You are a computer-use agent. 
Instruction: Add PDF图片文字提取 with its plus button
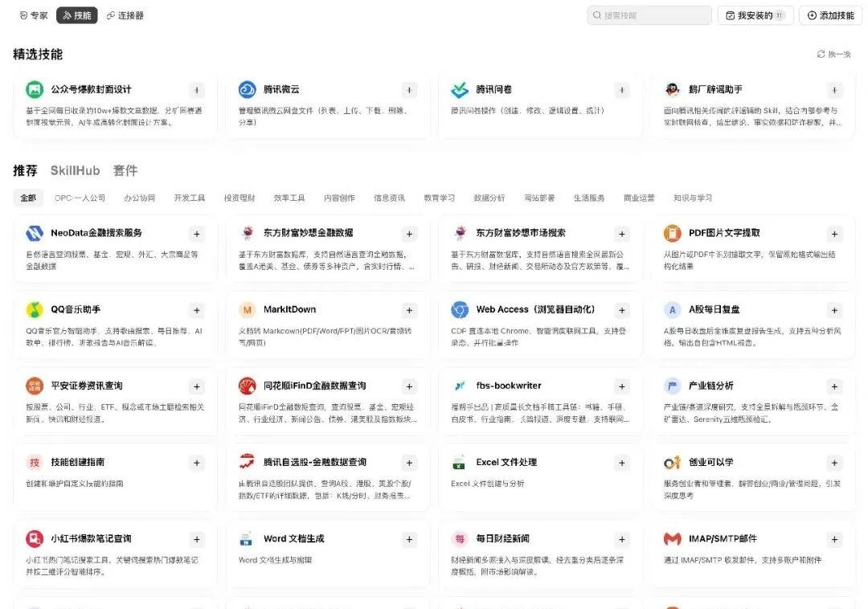coord(834,234)
